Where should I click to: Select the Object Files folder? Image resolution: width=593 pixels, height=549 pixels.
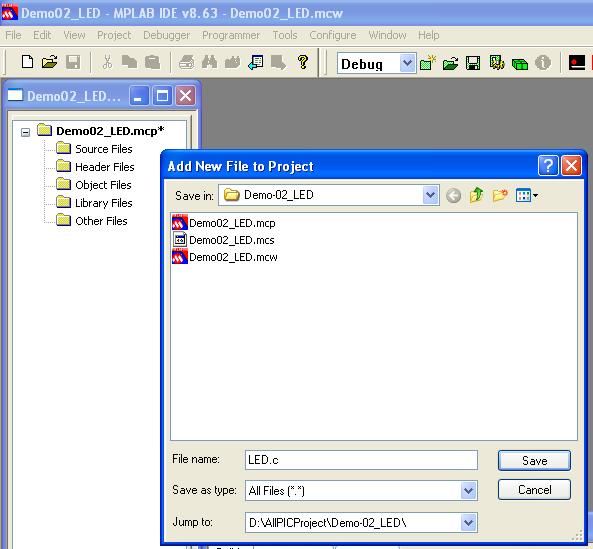pos(94,185)
